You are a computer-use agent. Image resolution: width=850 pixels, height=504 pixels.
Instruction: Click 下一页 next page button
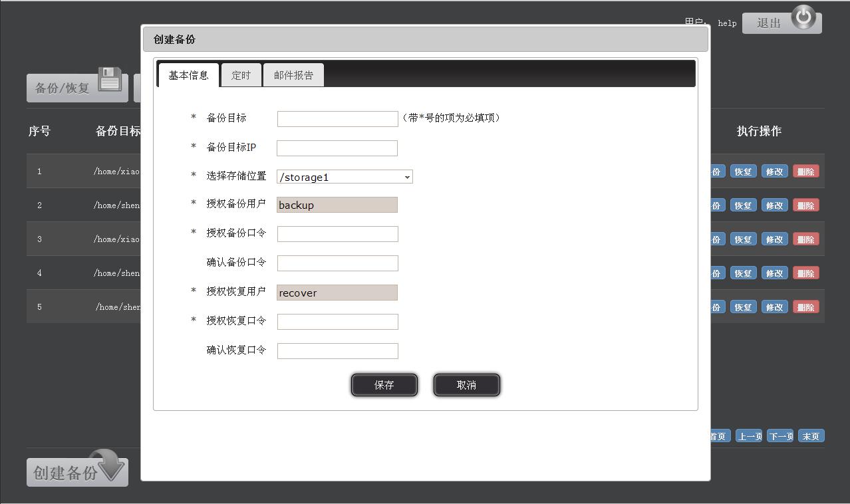click(780, 436)
